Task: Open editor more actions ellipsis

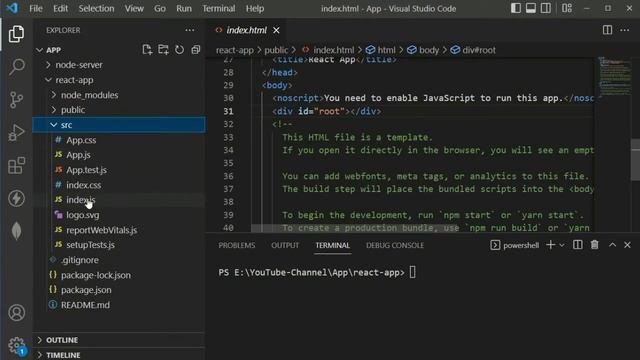Action: point(624,30)
